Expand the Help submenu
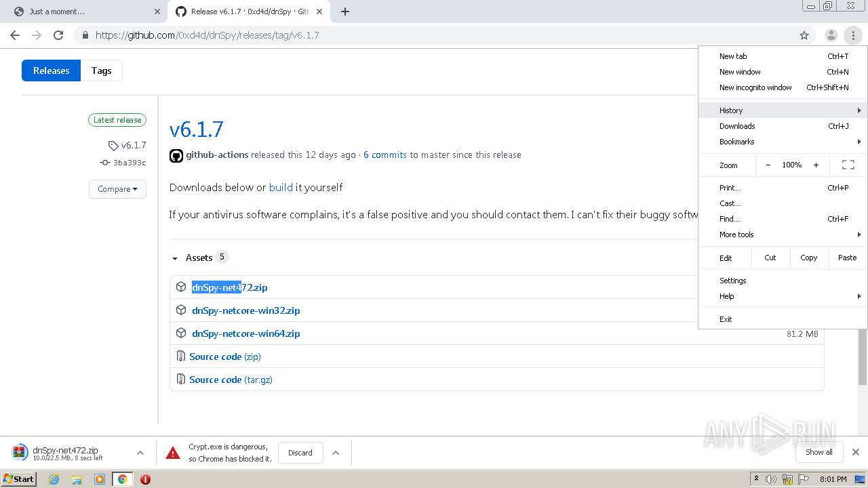The height and width of the screenshot is (488, 868). (783, 296)
